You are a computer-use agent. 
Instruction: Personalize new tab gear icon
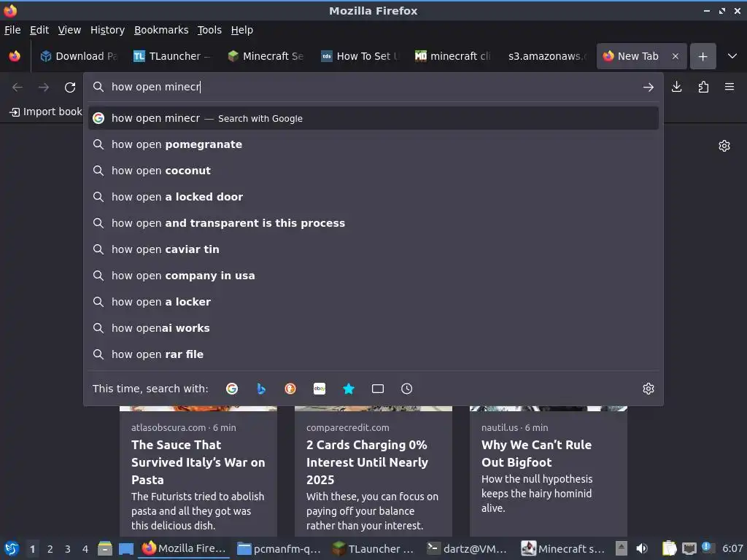[x=724, y=146]
